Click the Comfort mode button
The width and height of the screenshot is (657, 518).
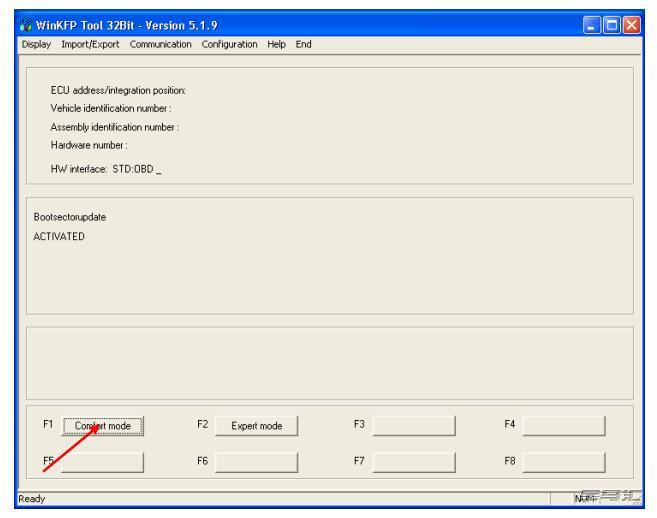tap(103, 426)
